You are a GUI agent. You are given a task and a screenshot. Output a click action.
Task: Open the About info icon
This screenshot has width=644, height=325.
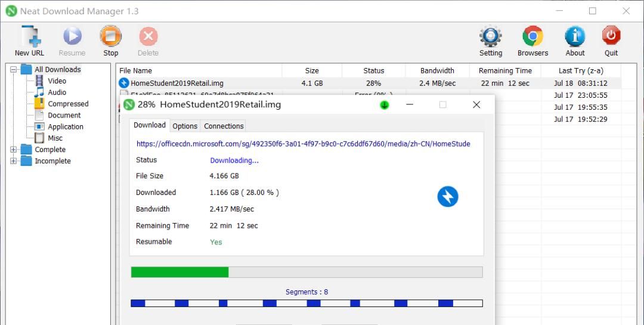click(x=575, y=36)
